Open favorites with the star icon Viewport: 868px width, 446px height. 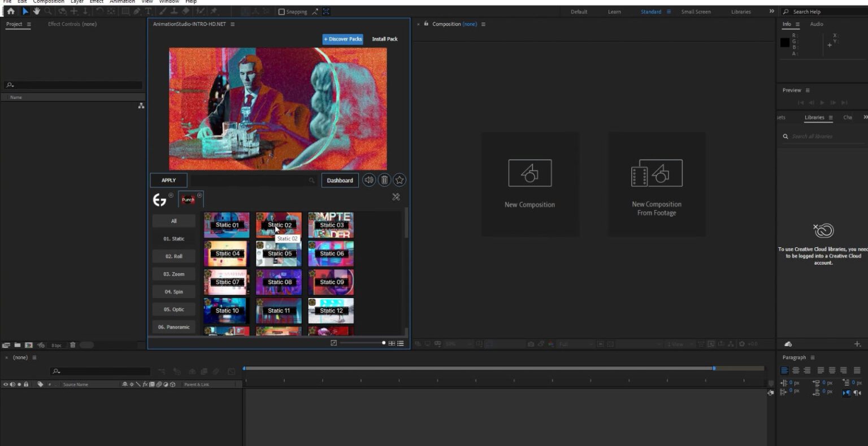click(x=400, y=180)
